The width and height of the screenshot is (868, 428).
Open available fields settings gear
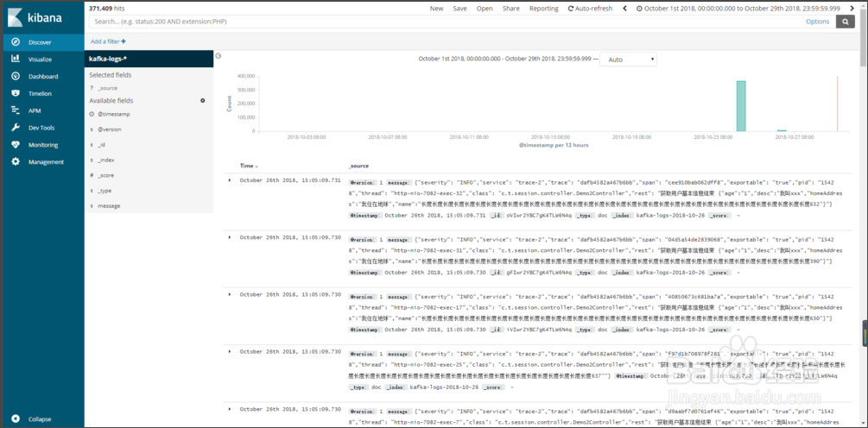(203, 101)
